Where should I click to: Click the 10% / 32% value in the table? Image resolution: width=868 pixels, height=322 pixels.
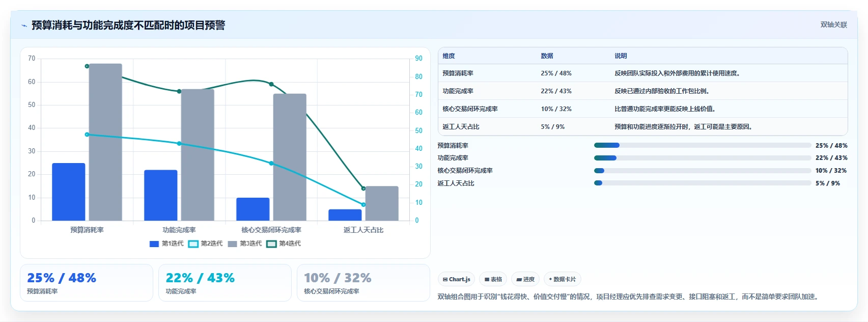(x=556, y=109)
